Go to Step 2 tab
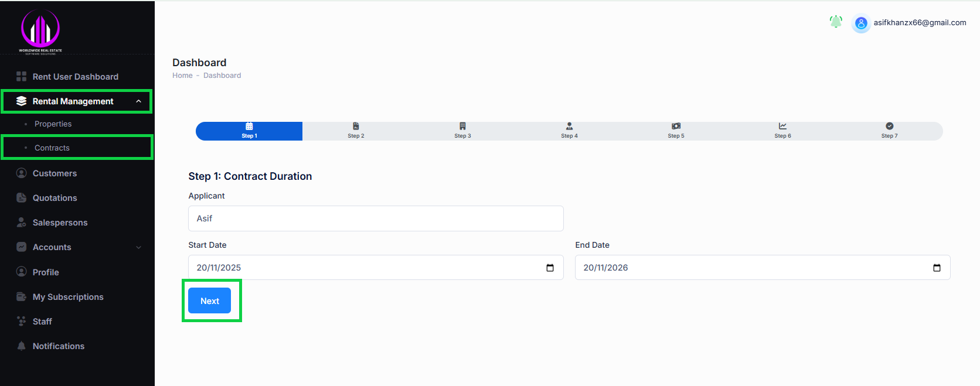The height and width of the screenshot is (386, 980). click(x=356, y=131)
